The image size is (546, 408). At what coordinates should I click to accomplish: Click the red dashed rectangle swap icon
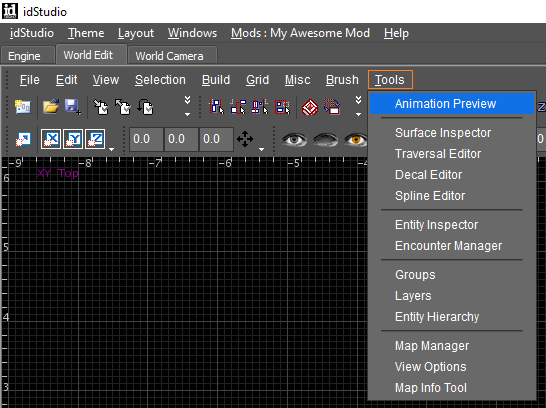[332, 107]
